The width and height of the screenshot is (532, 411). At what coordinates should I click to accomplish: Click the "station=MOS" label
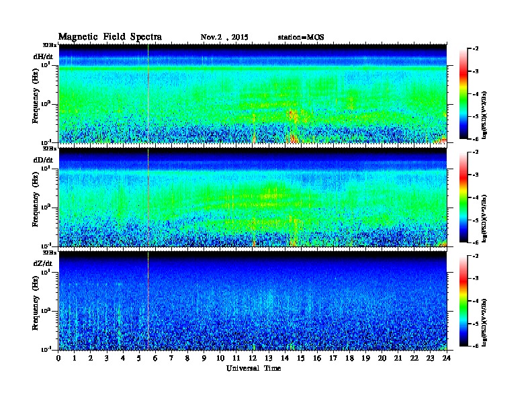click(301, 38)
